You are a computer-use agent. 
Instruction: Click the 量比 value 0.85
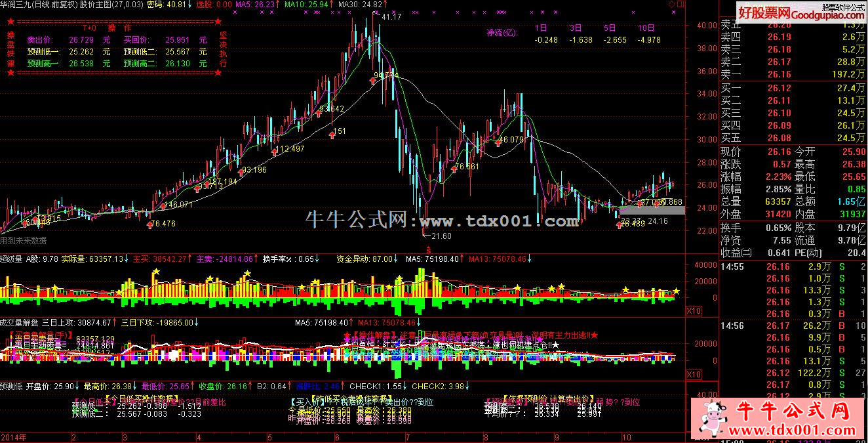click(856, 190)
